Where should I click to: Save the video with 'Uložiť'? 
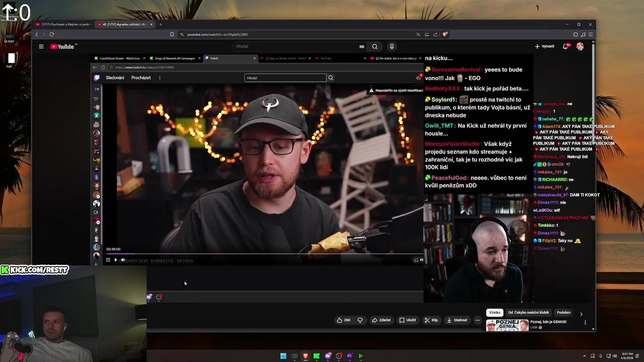(408, 320)
